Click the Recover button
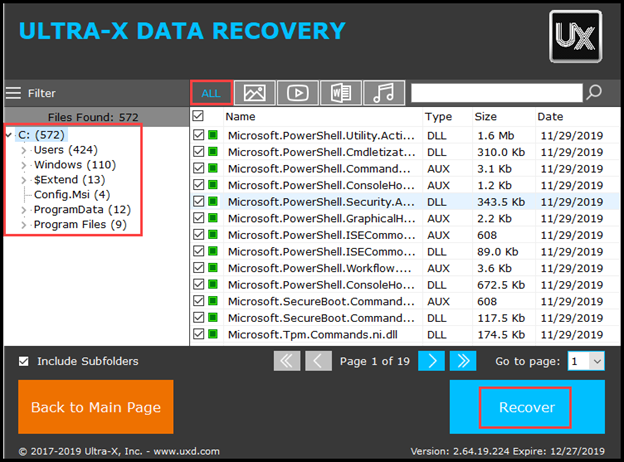624x462 pixels. 527,407
